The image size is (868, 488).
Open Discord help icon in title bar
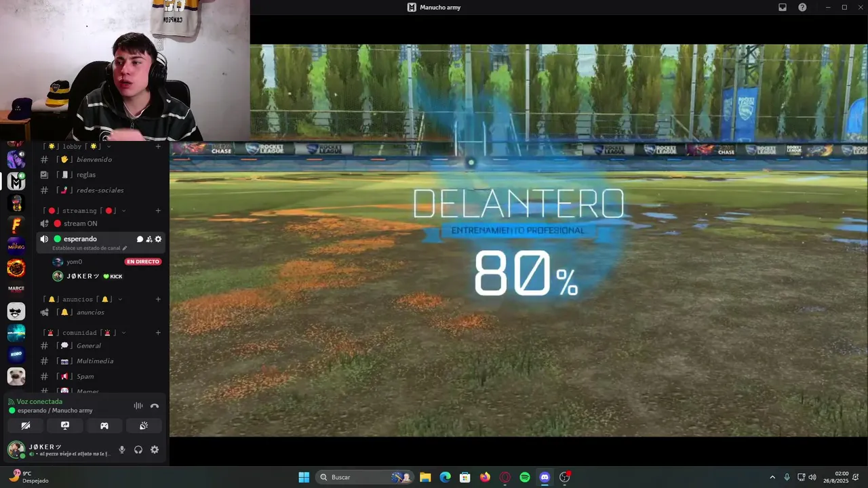(x=802, y=7)
